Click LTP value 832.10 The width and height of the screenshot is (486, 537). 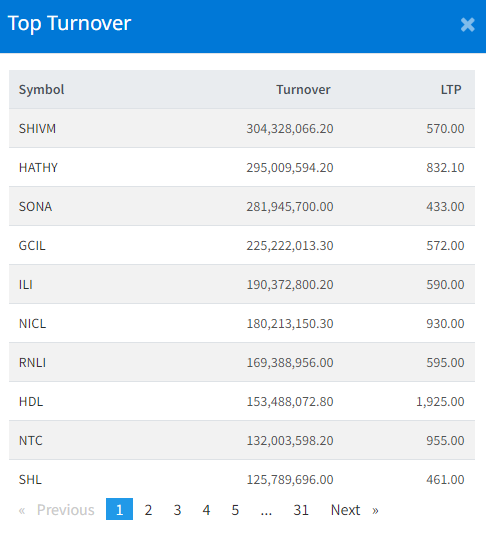[x=445, y=168]
